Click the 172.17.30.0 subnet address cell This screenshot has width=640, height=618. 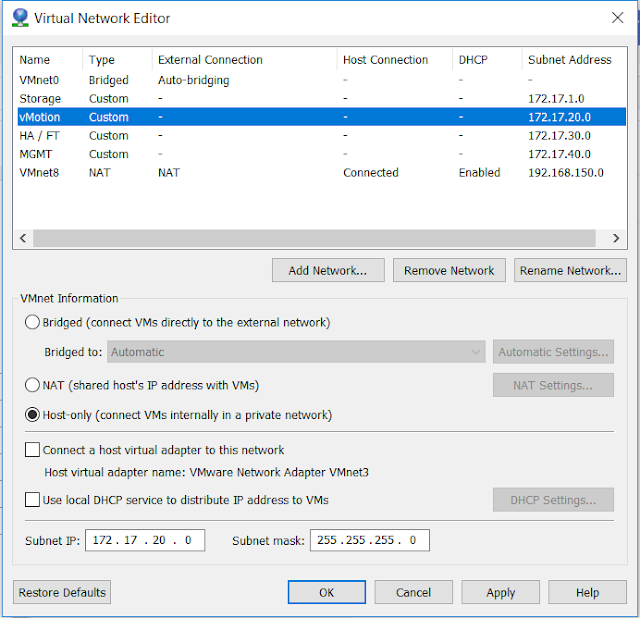[560, 136]
